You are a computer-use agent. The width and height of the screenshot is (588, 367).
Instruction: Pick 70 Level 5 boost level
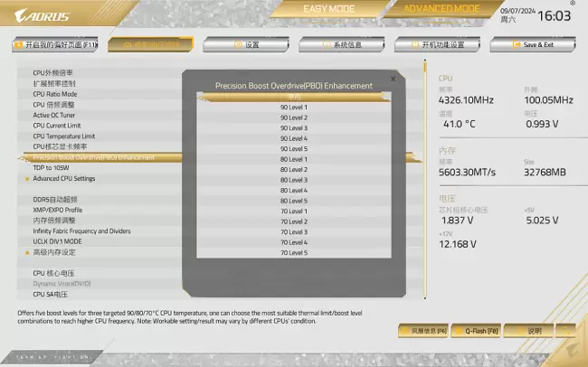click(294, 253)
